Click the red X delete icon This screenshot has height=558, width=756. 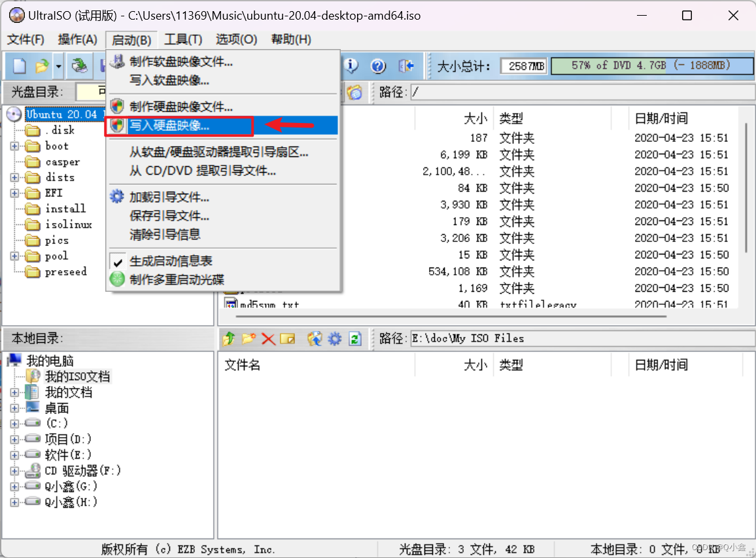pos(268,339)
